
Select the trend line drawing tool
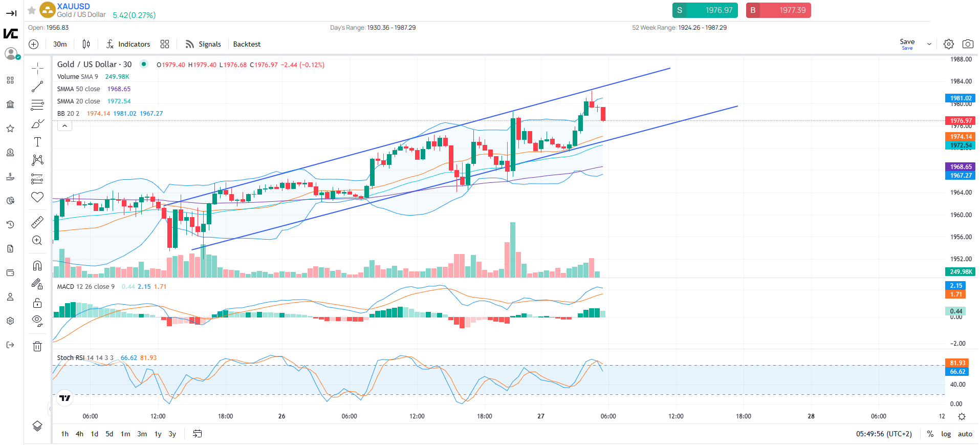pos(37,87)
